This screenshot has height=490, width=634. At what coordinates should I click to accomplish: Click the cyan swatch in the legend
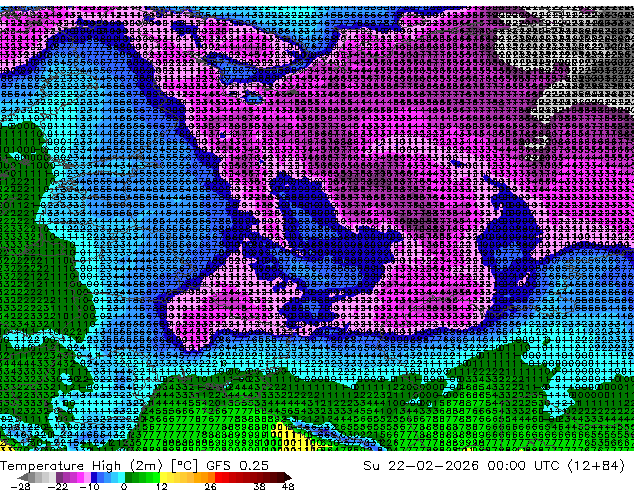point(121,477)
